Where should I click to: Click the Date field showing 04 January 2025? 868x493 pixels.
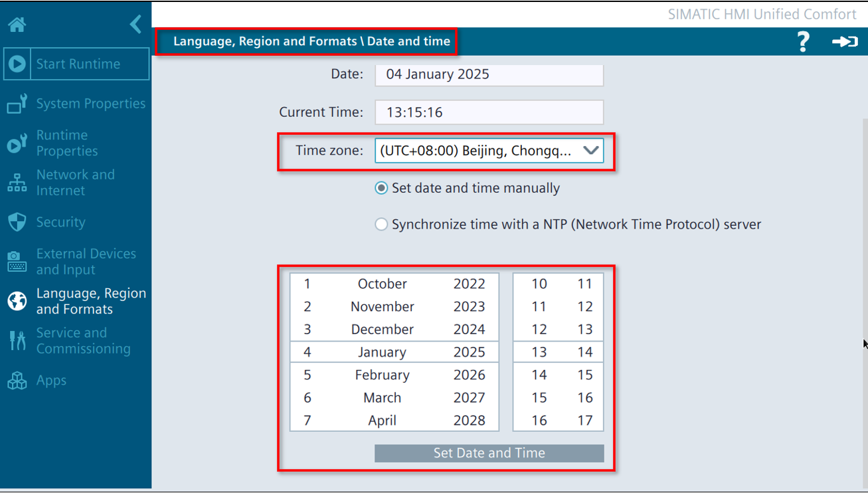pyautogui.click(x=489, y=74)
